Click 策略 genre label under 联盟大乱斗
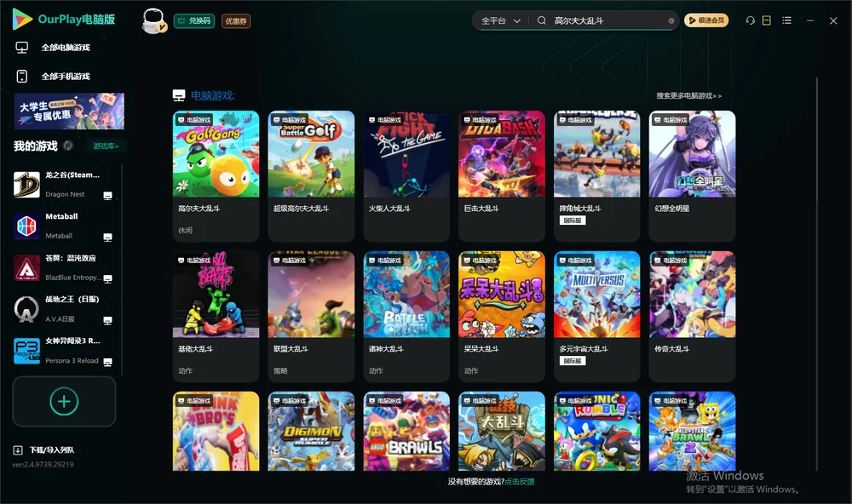 [x=280, y=371]
